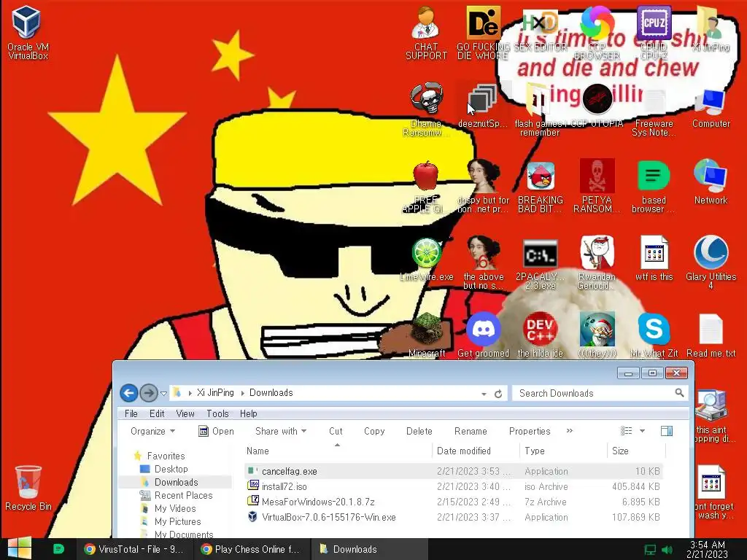
Task: Open the deeznutSp... desktop icon
Action: pyautogui.click(x=483, y=106)
